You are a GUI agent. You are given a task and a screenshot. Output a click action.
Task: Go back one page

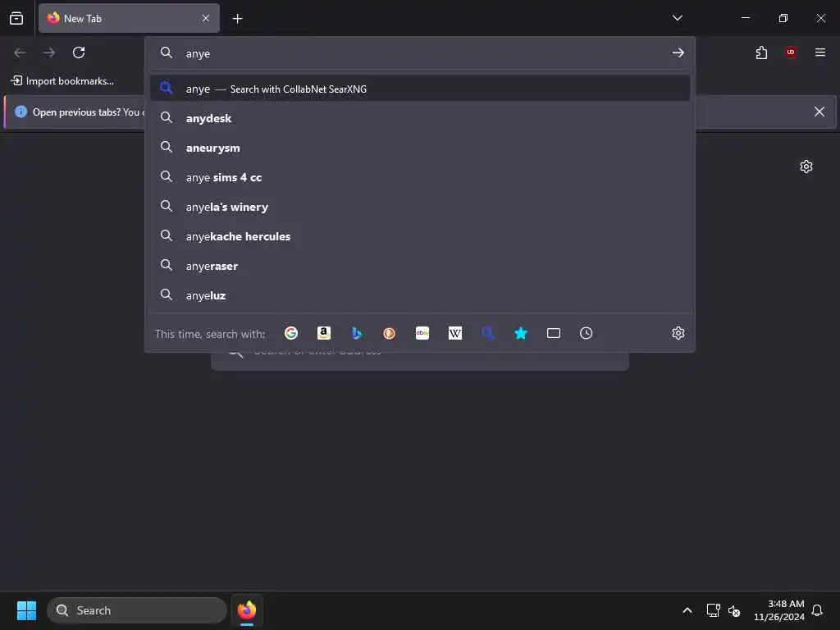[20, 52]
